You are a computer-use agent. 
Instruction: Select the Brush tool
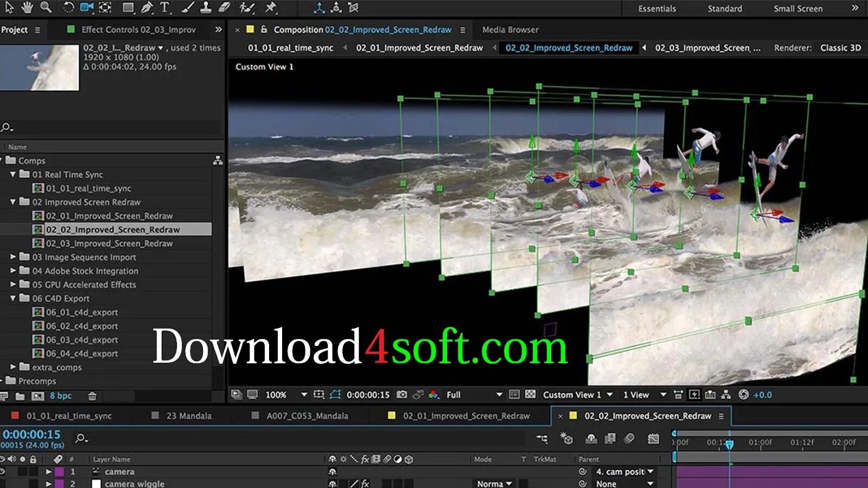coord(188,8)
